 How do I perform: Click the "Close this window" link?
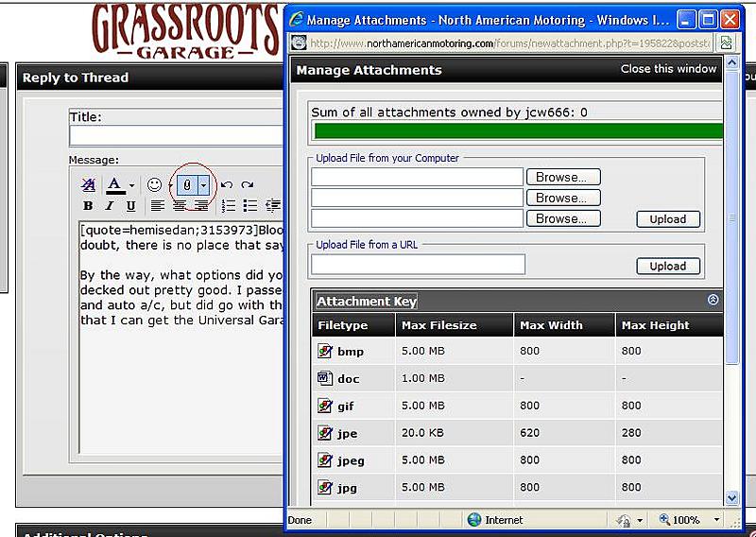click(668, 69)
